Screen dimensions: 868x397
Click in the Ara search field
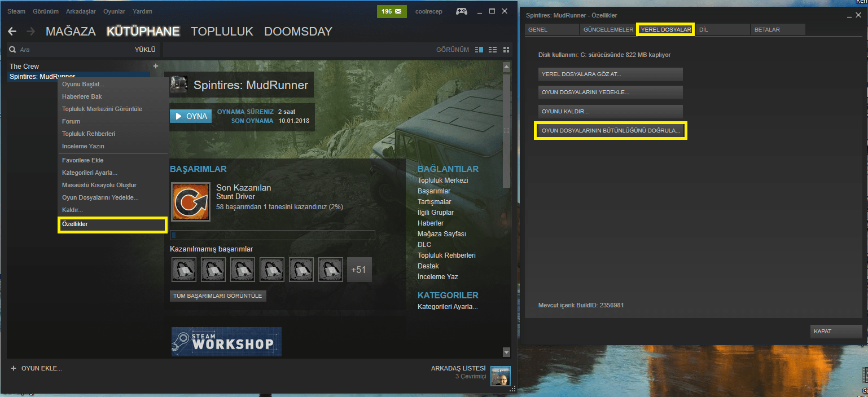click(73, 50)
